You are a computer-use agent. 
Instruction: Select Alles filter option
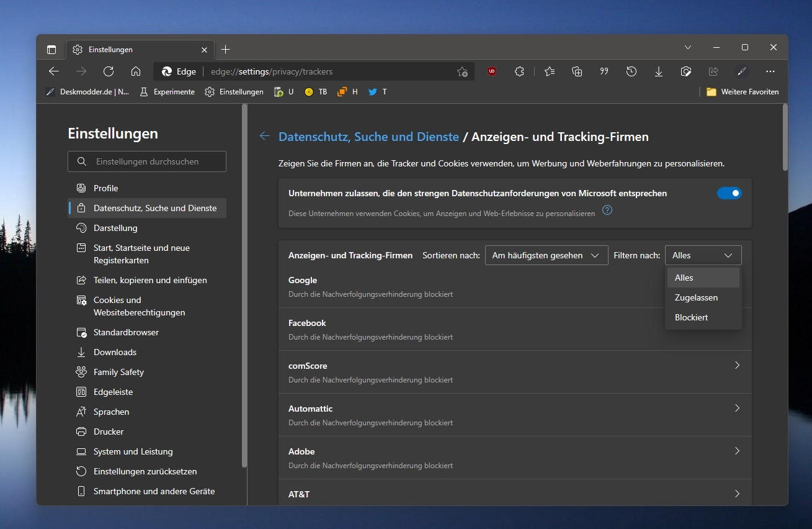click(x=703, y=278)
